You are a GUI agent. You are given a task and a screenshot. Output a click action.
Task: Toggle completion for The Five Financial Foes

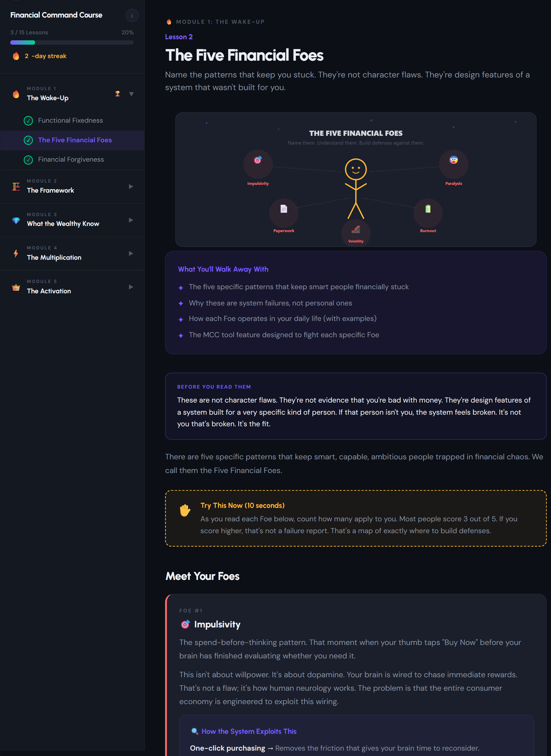(28, 140)
